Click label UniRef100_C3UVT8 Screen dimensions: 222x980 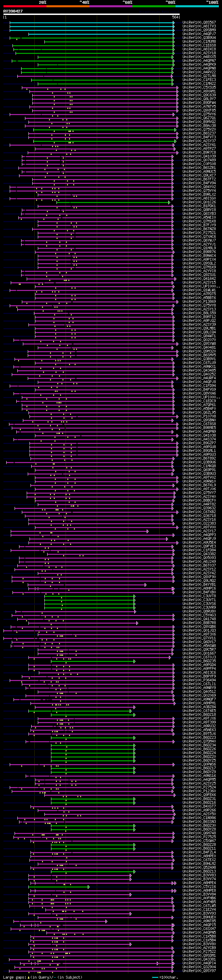coord(199,596)
